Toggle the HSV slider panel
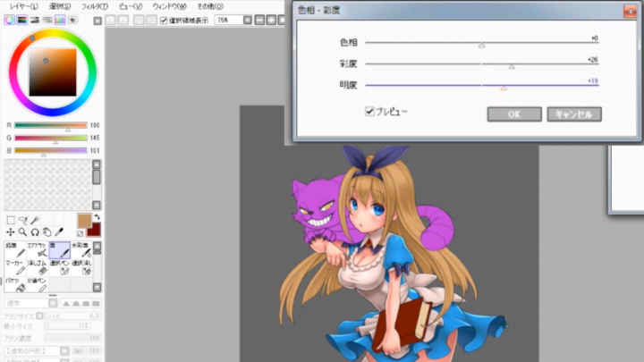The width and height of the screenshot is (644, 362). (x=35, y=20)
